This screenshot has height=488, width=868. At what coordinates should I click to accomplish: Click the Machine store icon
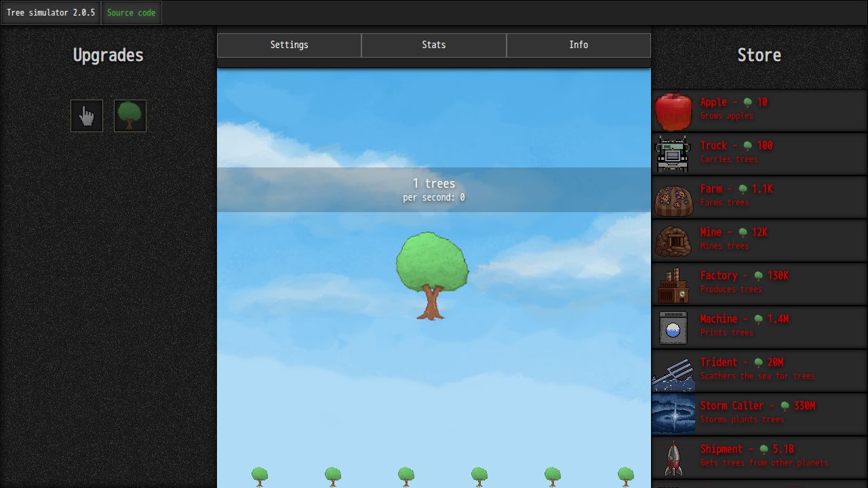click(x=673, y=328)
